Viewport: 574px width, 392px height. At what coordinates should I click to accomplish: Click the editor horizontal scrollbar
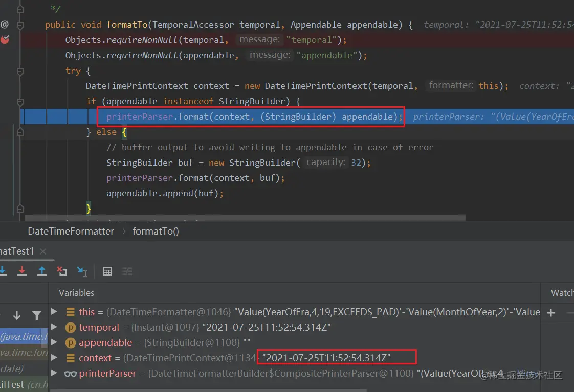(245, 218)
